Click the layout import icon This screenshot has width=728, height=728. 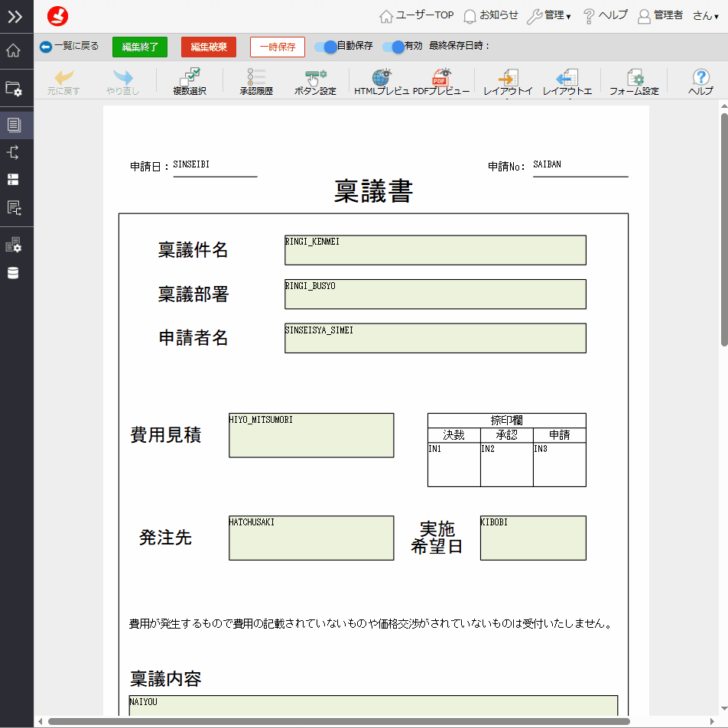coord(508,81)
